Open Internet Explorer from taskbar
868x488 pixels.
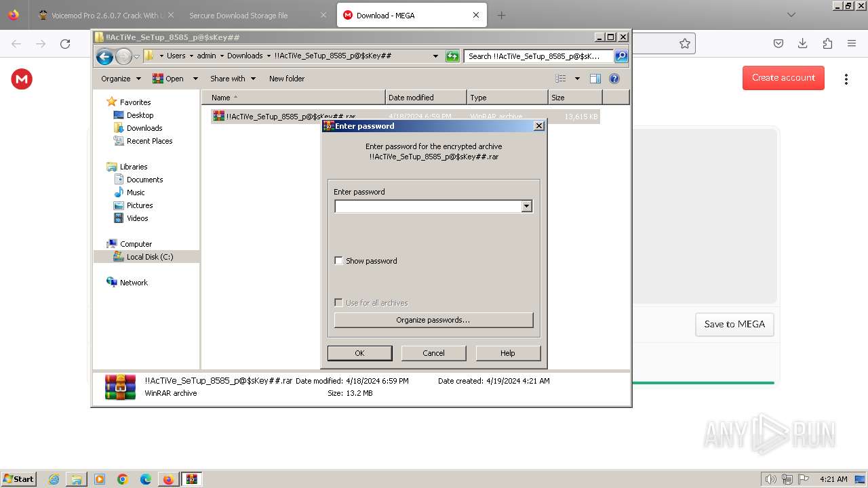coord(54,479)
